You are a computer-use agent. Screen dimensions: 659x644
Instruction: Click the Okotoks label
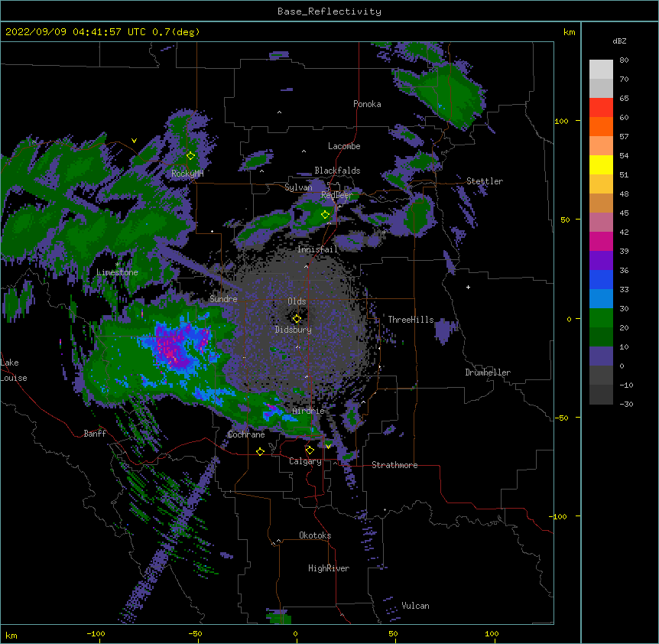[x=315, y=535]
